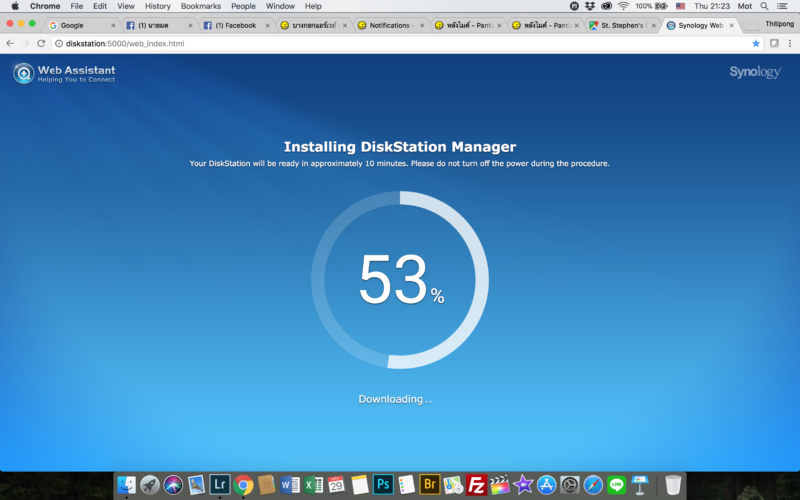Click the browser extension icon beside the star

coord(774,43)
